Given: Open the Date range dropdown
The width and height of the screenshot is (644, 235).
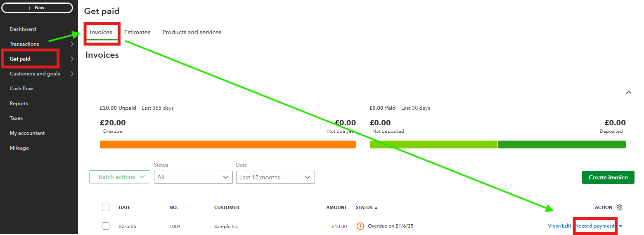Looking at the screenshot, I should pyautogui.click(x=275, y=177).
